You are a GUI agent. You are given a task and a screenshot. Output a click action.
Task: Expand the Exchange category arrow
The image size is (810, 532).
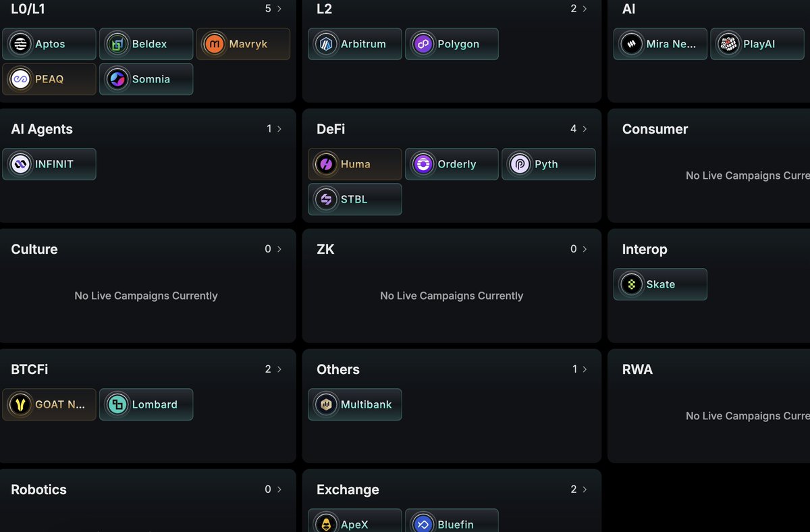[x=585, y=489]
